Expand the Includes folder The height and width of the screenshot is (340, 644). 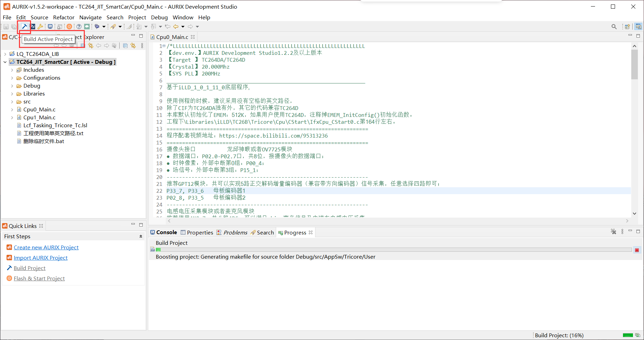(x=12, y=70)
